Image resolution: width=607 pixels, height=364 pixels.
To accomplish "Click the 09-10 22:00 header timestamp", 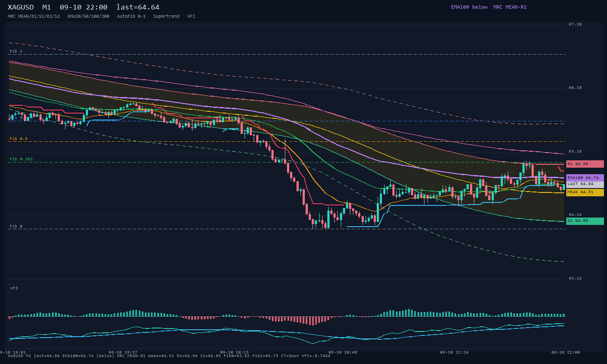I will tap(84, 7).
